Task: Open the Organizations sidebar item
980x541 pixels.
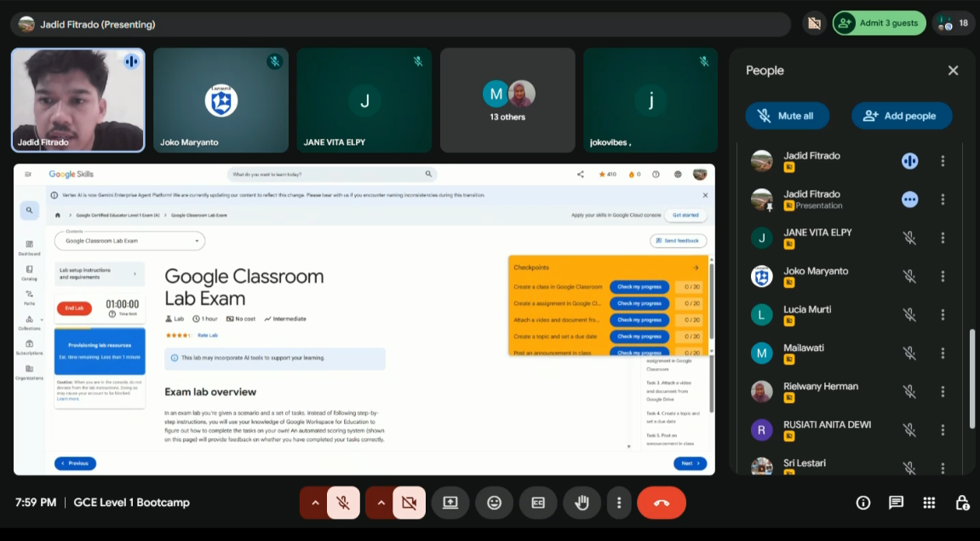Action: [30, 373]
